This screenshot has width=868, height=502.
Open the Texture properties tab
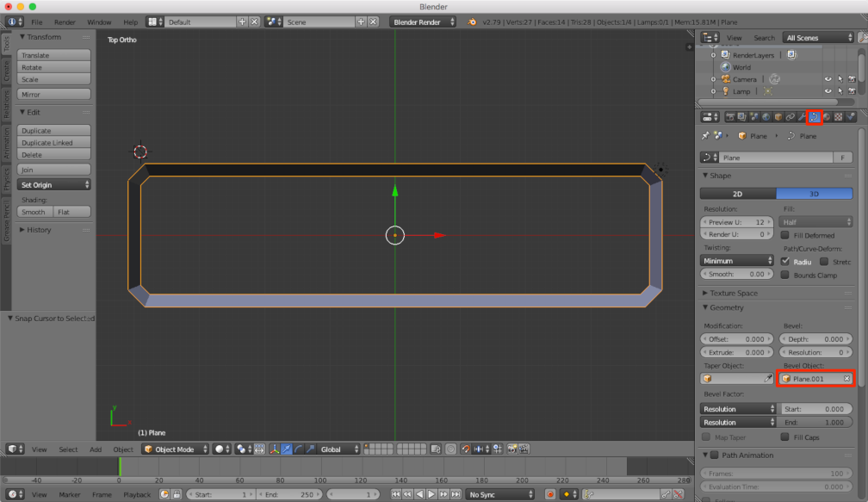click(839, 117)
